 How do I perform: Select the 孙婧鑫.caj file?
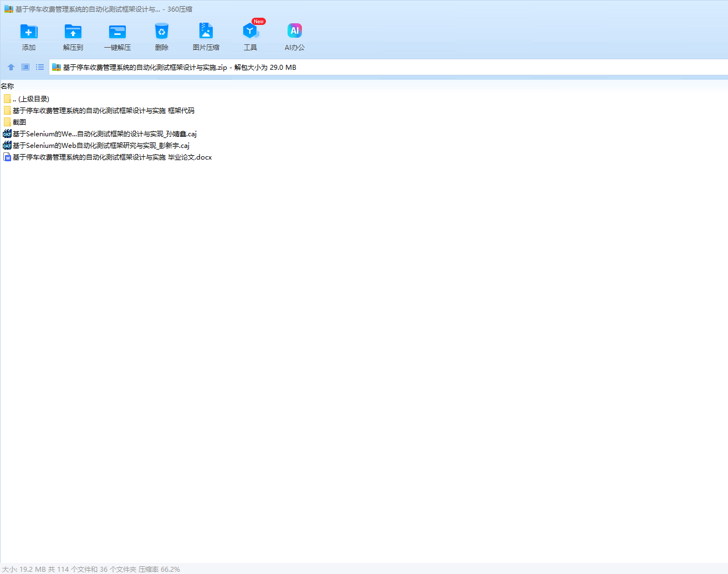tap(104, 134)
